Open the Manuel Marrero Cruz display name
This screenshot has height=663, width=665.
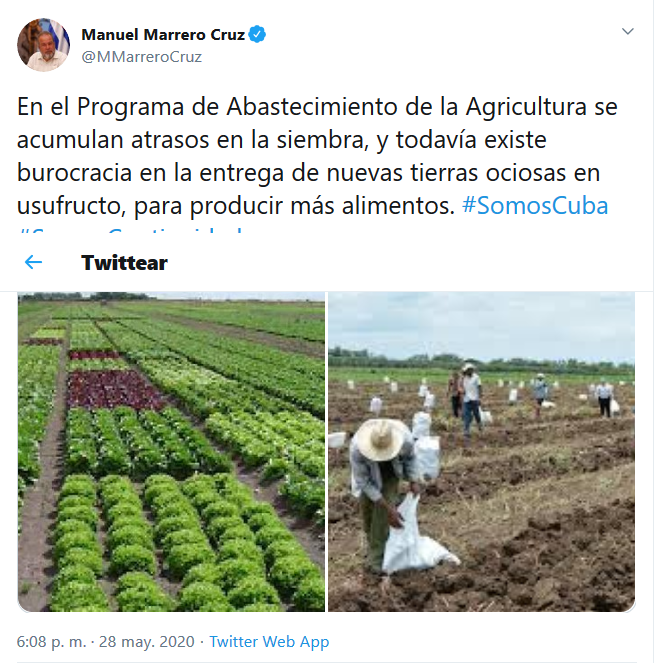[x=163, y=35]
